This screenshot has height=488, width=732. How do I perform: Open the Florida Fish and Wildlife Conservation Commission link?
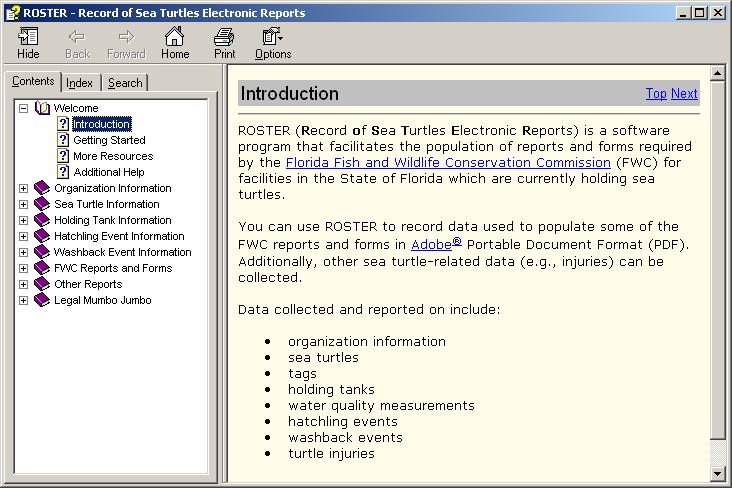447,162
